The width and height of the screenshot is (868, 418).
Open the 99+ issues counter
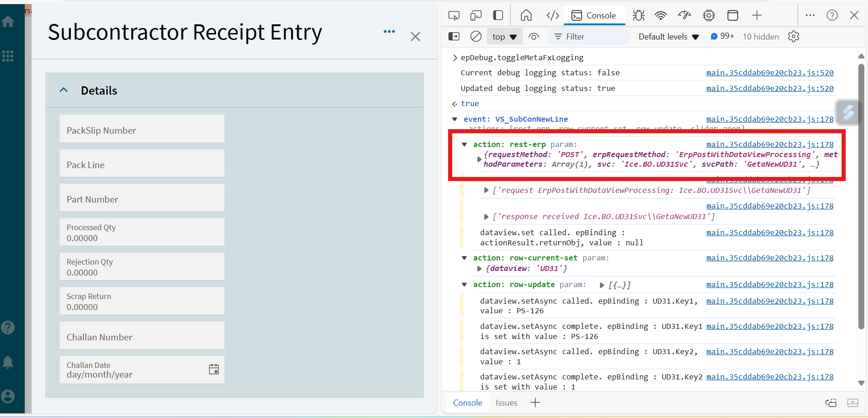pyautogui.click(x=722, y=36)
